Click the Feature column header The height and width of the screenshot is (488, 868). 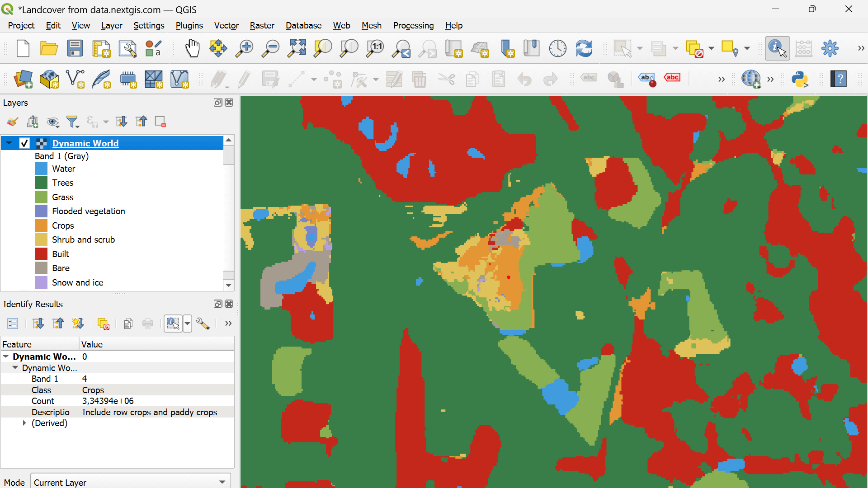pyautogui.click(x=40, y=344)
